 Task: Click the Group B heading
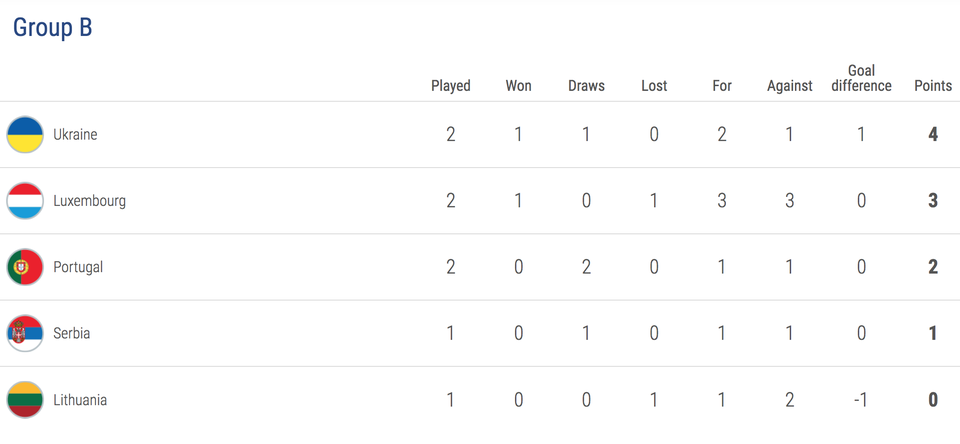(52, 28)
